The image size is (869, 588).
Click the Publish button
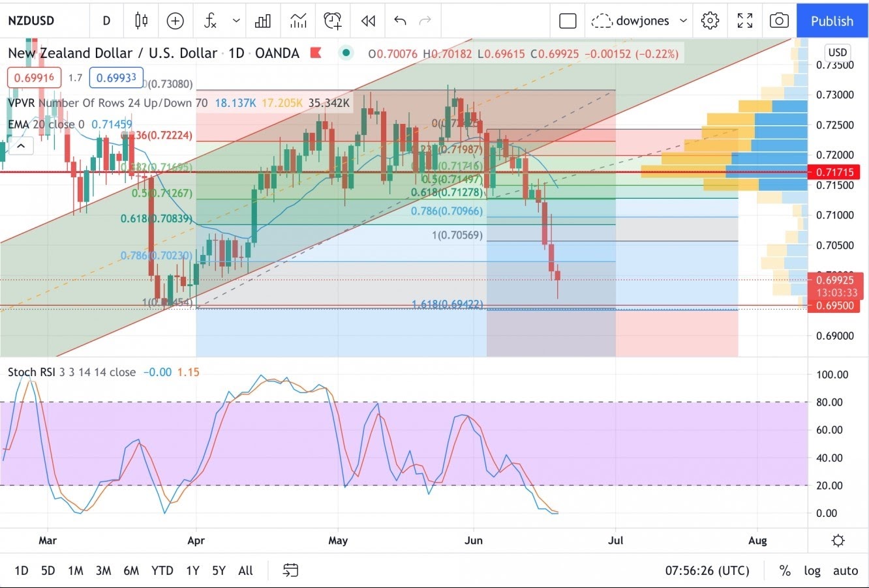tap(832, 21)
